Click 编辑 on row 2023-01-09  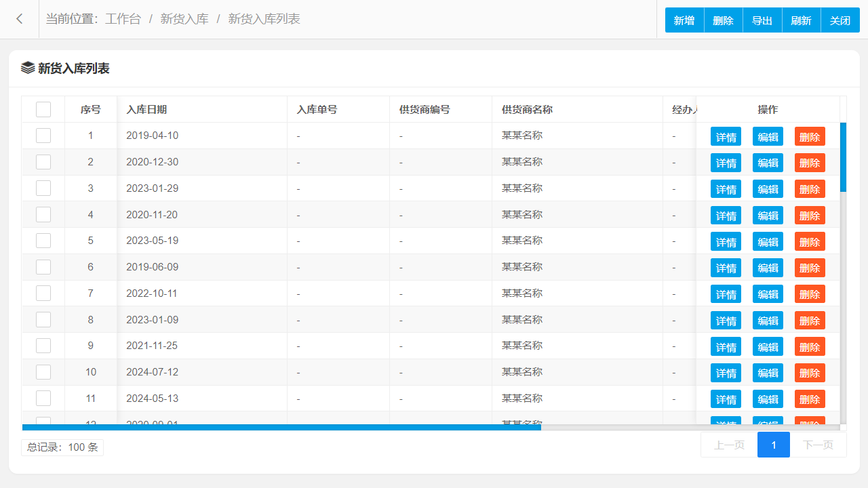(x=768, y=321)
